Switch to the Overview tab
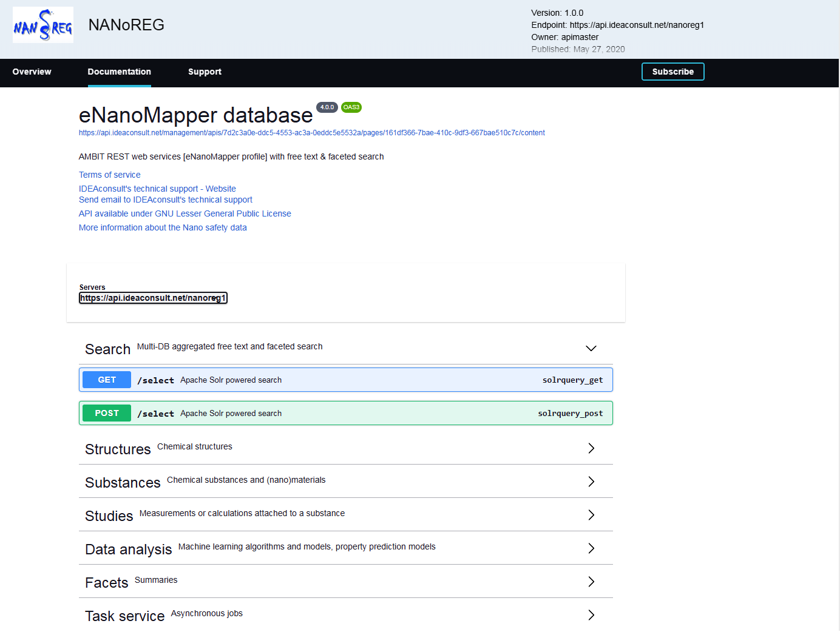The image size is (840, 635). [x=32, y=72]
